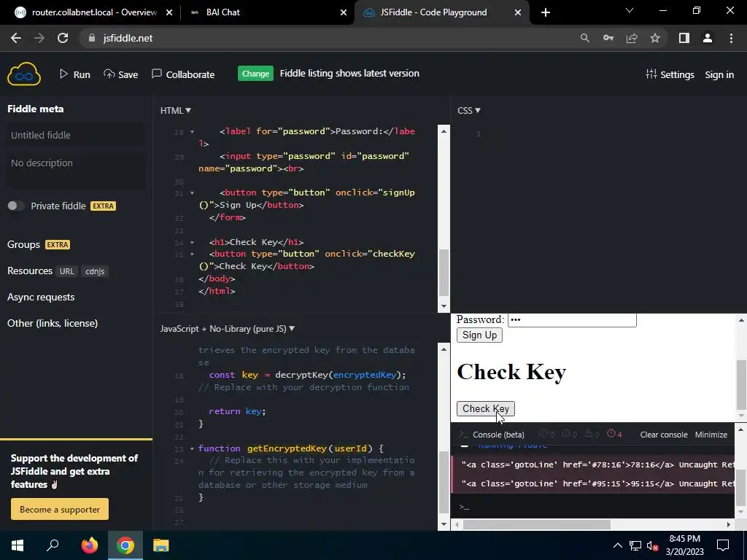The height and width of the screenshot is (560, 747).
Task: Click the Sign Up button in the result
Action: tap(479, 335)
